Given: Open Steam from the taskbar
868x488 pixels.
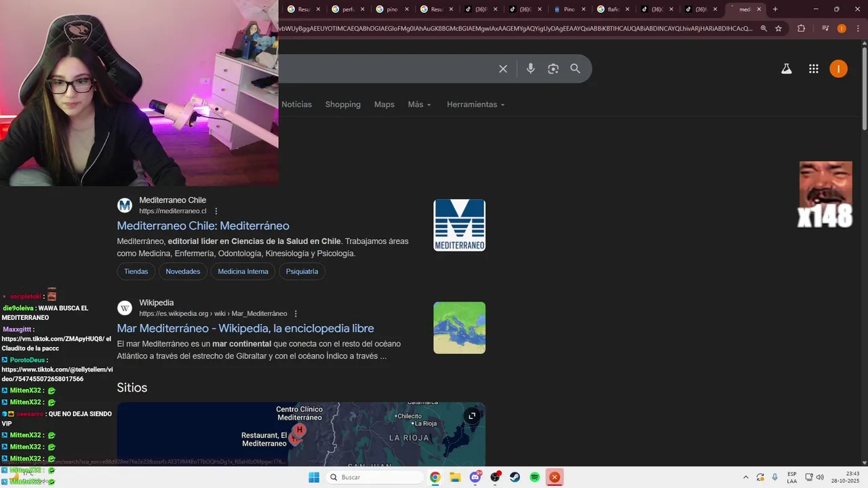Looking at the screenshot, I should tap(515, 477).
